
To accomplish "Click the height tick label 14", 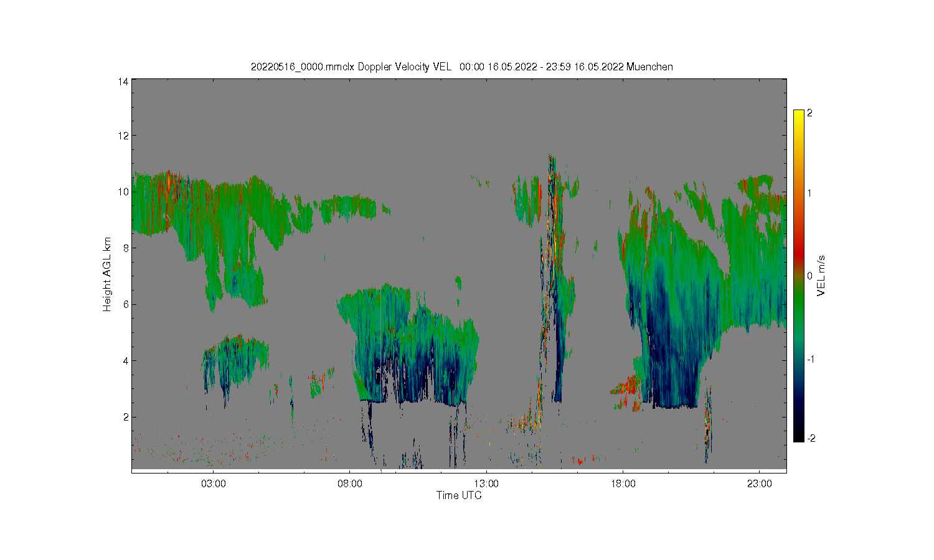I will coord(123,82).
